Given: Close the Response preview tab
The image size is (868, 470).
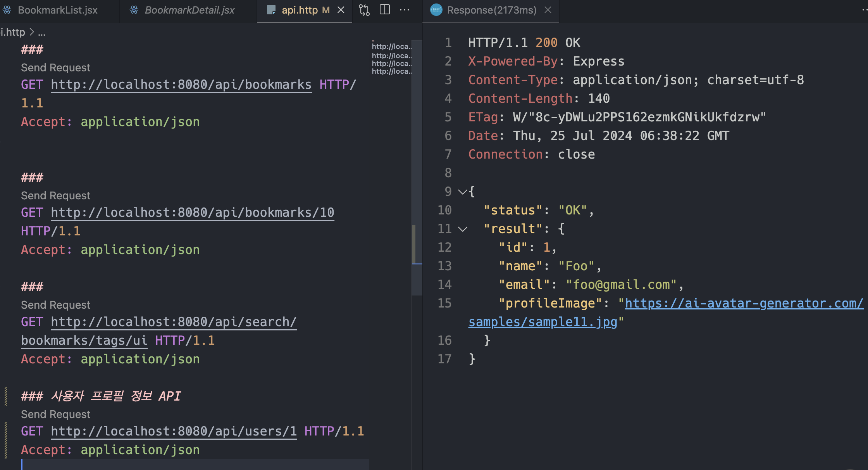Looking at the screenshot, I should click(x=548, y=10).
